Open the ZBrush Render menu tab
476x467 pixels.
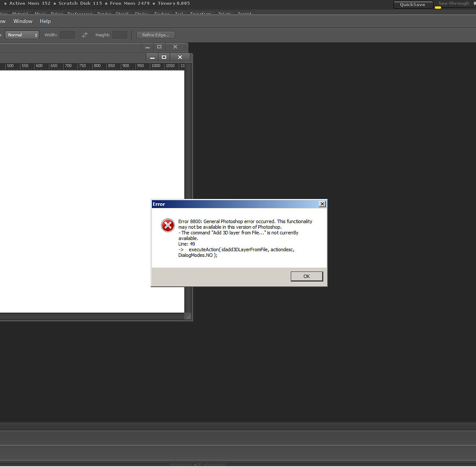pyautogui.click(x=104, y=13)
